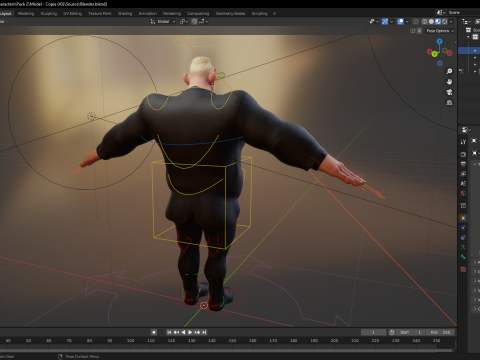
Task: Open the Object Data armature properties tab
Action: tap(463, 247)
